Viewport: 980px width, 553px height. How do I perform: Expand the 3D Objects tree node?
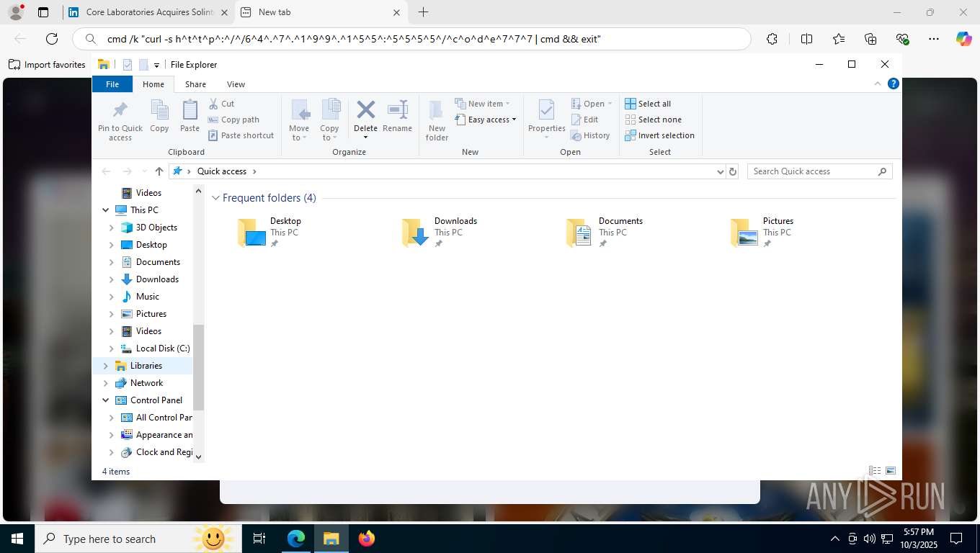(111, 228)
